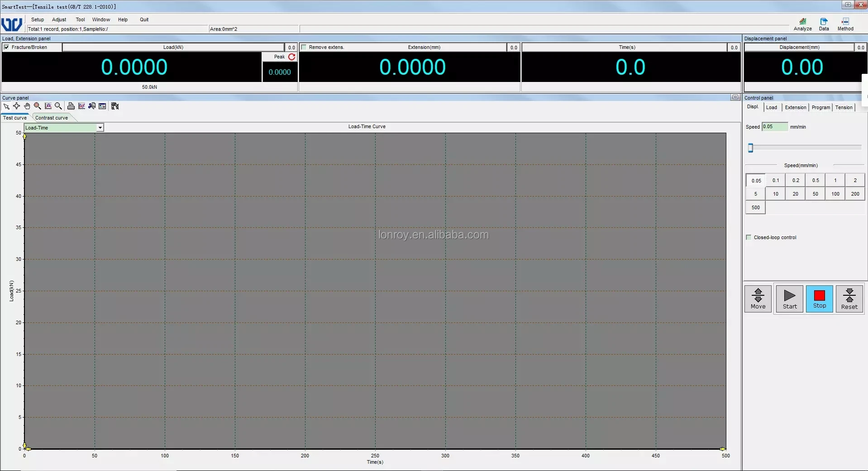Set speed preset to 100 mm/min
Viewport: 868px width, 471px height.
pos(835,194)
